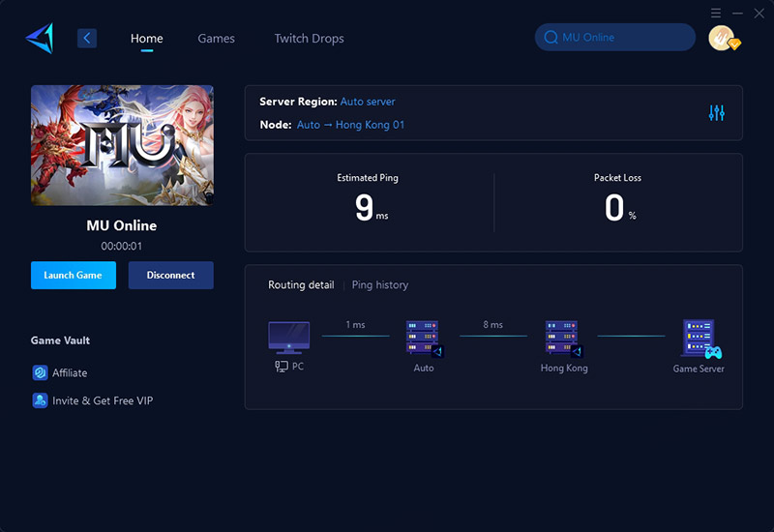Switch to the Games tab
The image size is (774, 532).
pyautogui.click(x=216, y=39)
